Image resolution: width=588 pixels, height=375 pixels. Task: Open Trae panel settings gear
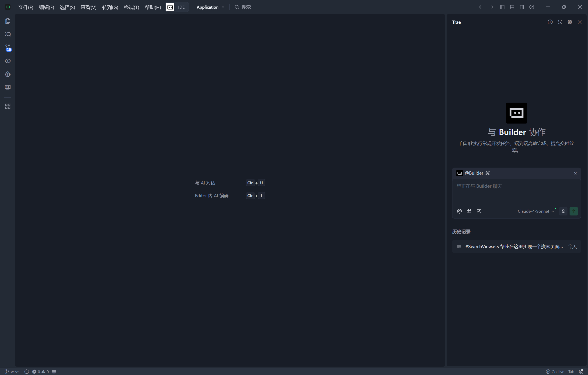(x=570, y=22)
